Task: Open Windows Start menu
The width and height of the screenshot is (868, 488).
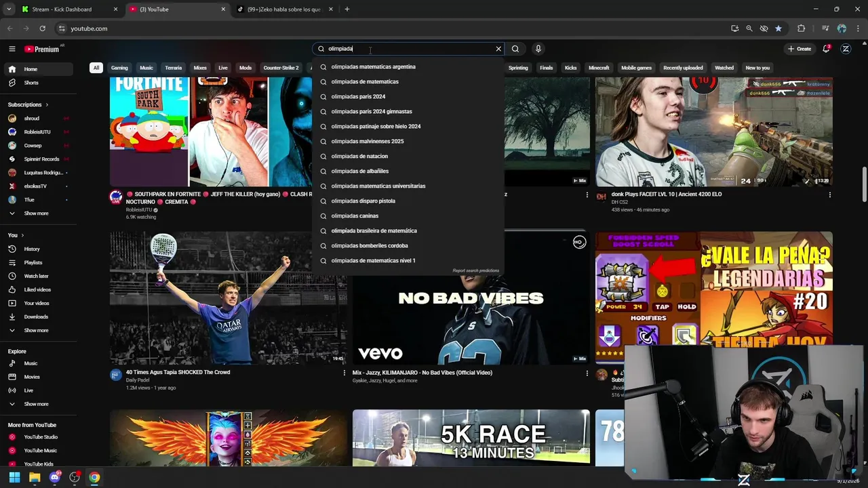Action: pos(14,478)
